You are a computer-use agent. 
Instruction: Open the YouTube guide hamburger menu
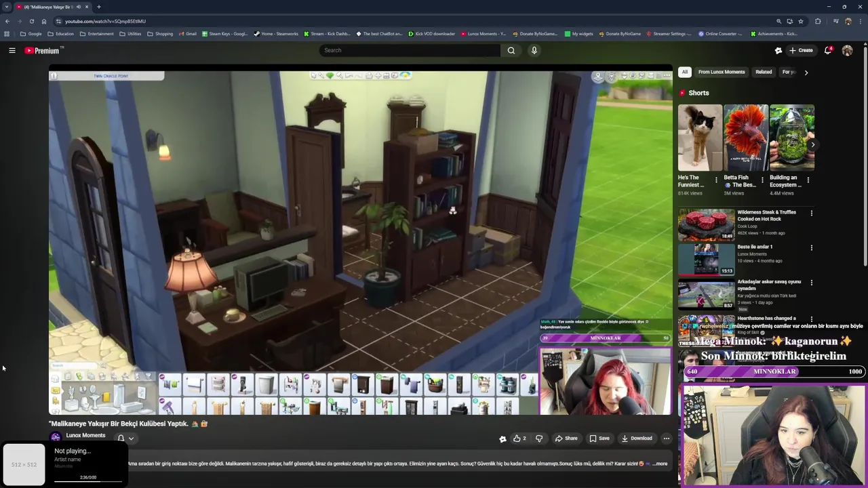12,50
